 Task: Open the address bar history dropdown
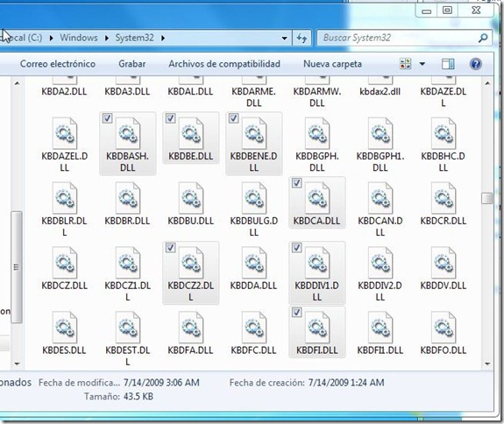(x=284, y=39)
